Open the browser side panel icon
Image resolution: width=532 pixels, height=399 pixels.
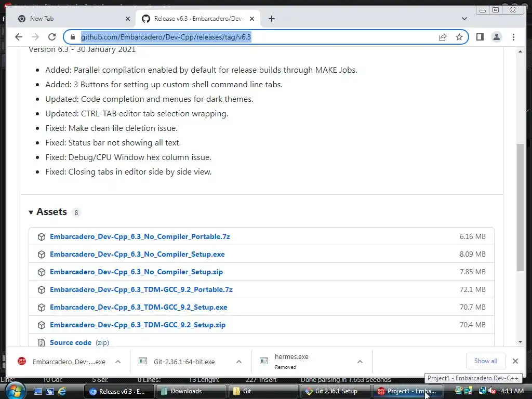[x=480, y=37]
